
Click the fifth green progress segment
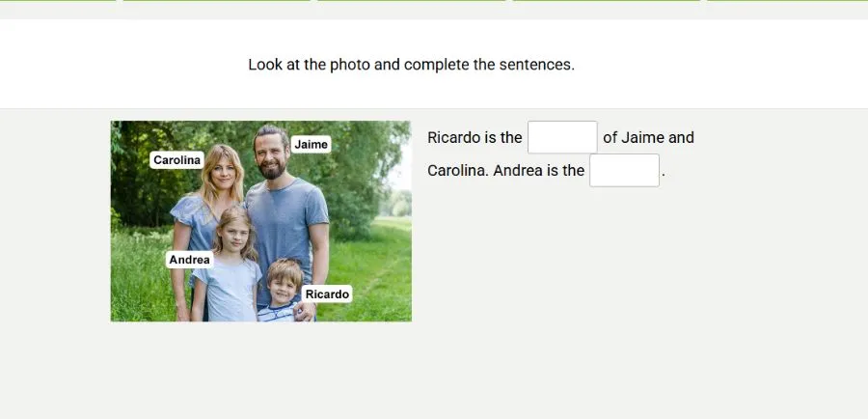coord(787,1)
